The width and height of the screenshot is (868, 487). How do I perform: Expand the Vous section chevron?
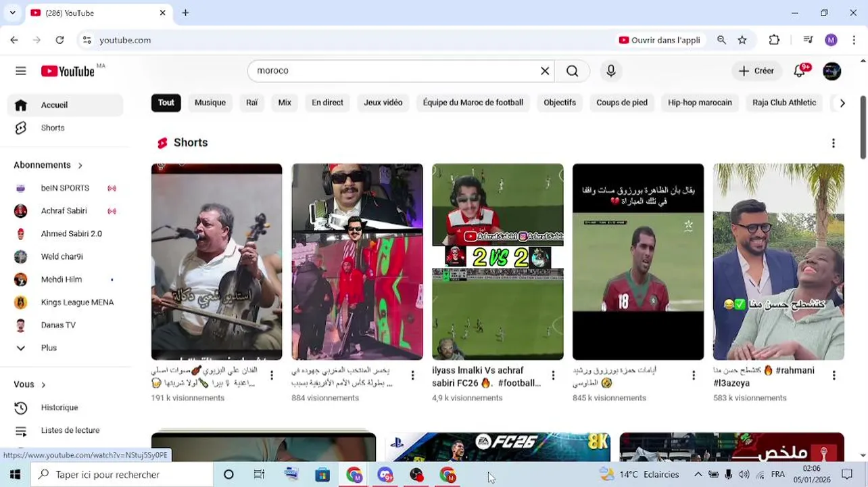coord(43,384)
